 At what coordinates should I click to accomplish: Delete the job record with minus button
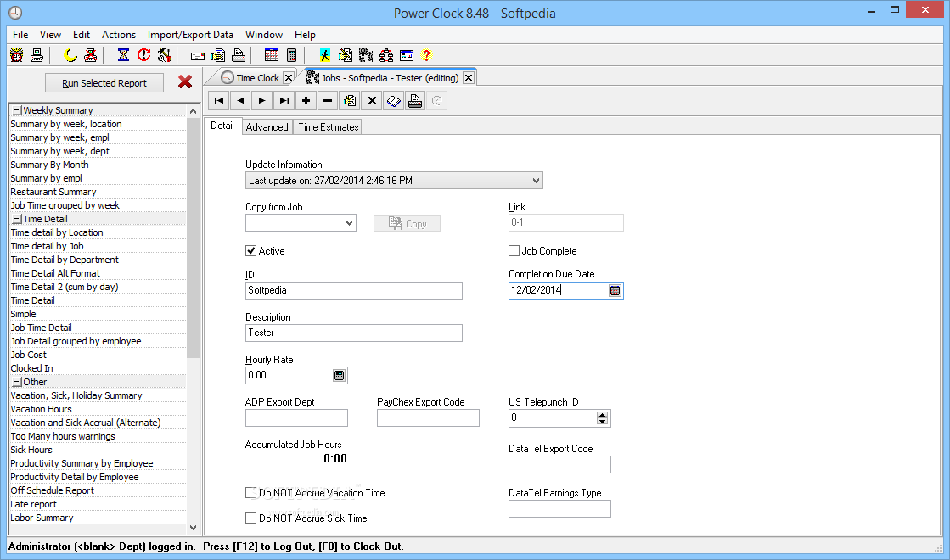point(328,100)
